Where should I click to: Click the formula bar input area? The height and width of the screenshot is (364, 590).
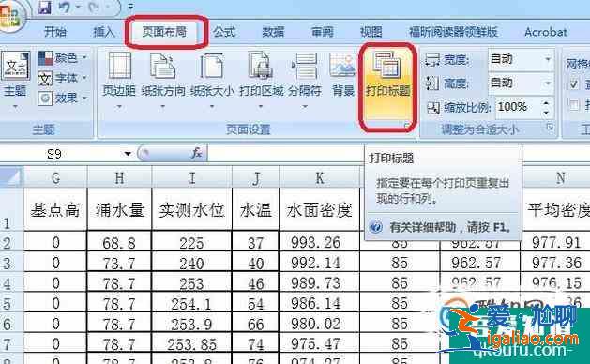click(x=285, y=154)
